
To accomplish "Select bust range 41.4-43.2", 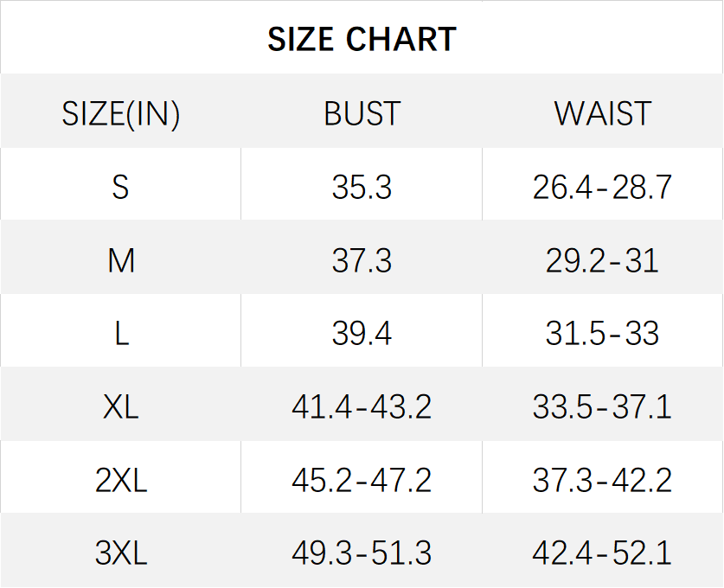I will click(x=362, y=407).
